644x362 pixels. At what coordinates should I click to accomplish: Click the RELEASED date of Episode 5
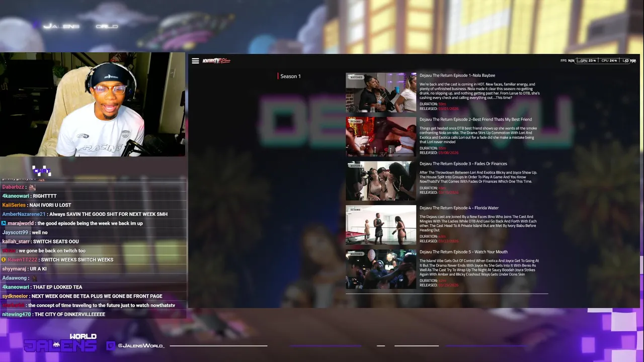448,285
